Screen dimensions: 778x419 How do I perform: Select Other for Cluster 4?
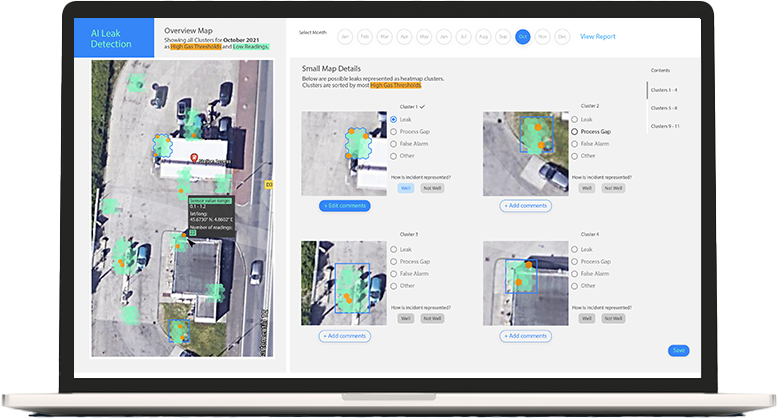pos(575,286)
